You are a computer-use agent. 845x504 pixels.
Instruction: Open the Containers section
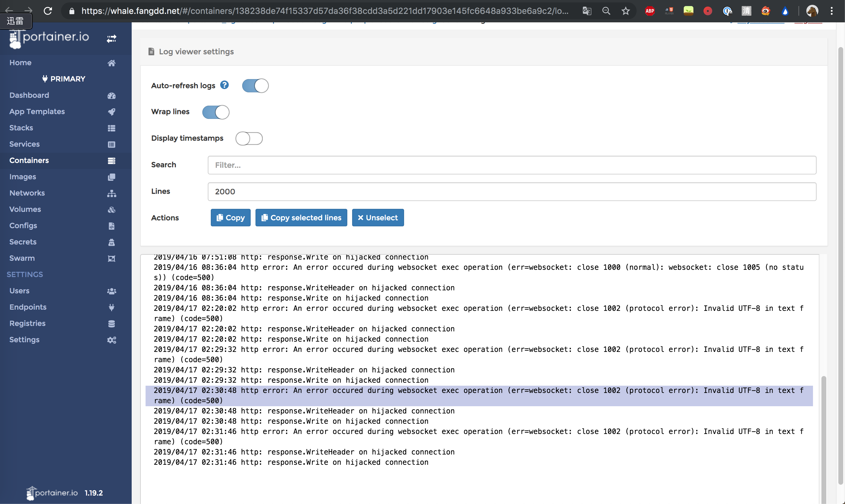(29, 160)
